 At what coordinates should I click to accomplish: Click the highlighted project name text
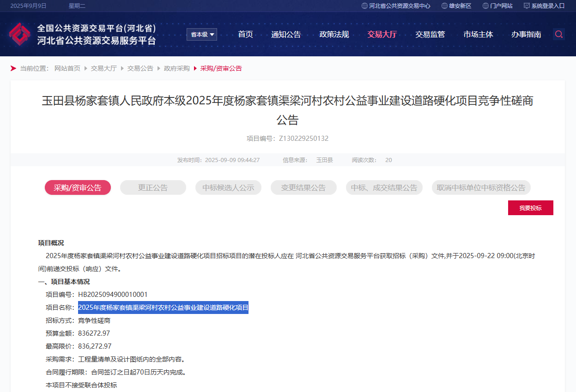(163, 308)
